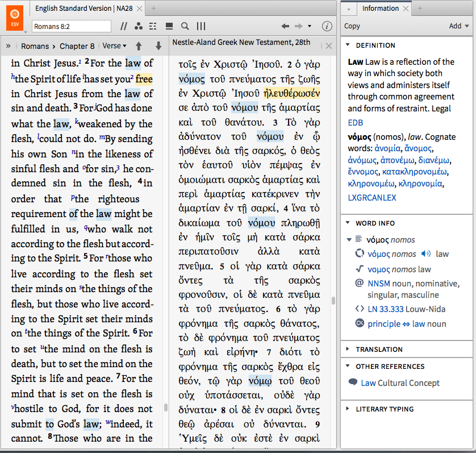476x453 pixels.
Task: Grab the ESV pane scrollbar thumb
Action: coord(166,407)
